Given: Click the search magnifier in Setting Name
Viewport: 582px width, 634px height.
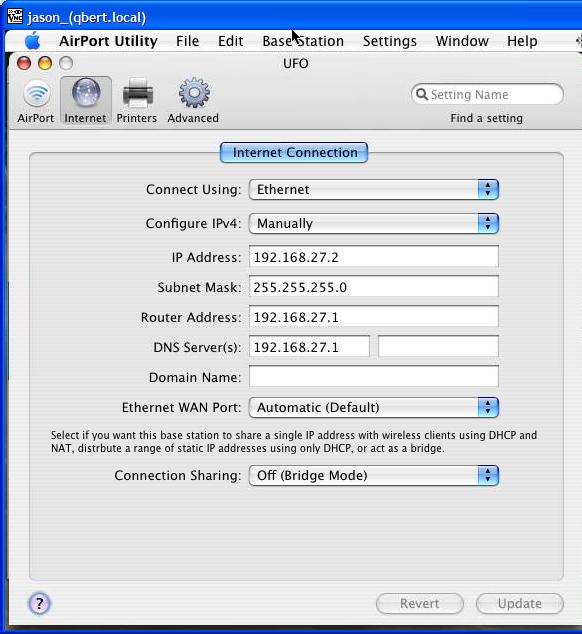Looking at the screenshot, I should [422, 94].
